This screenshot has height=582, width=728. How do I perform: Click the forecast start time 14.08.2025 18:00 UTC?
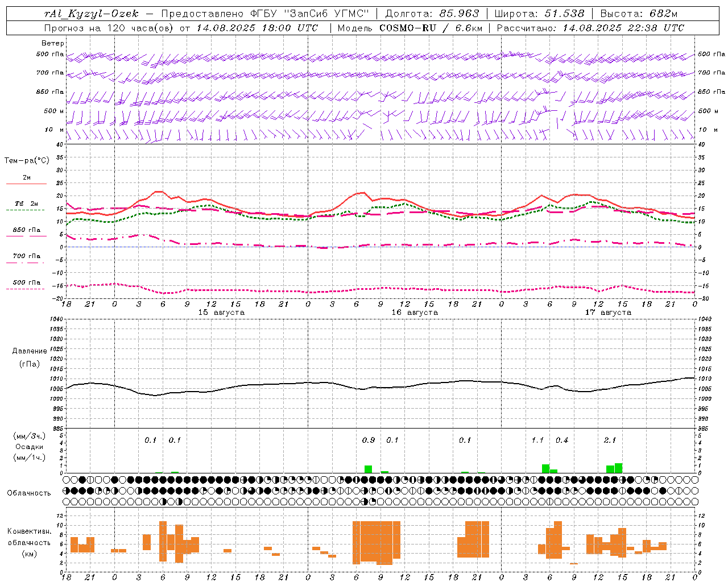coord(257,28)
